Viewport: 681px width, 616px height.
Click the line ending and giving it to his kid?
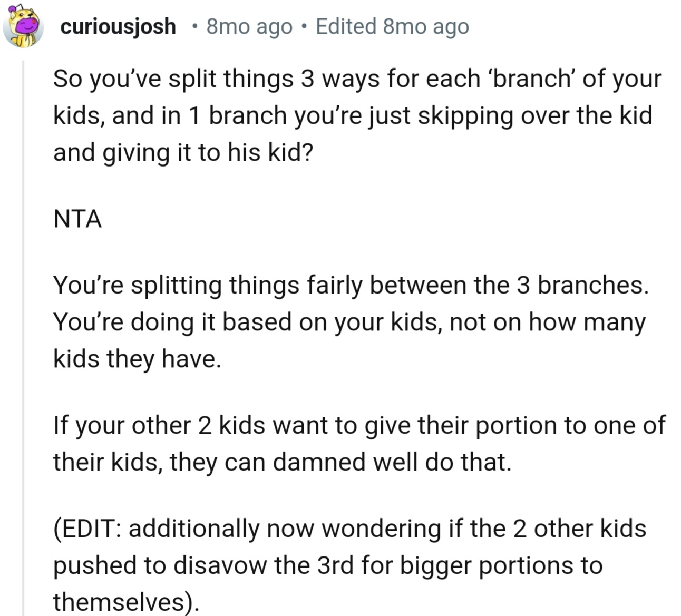coord(183,153)
